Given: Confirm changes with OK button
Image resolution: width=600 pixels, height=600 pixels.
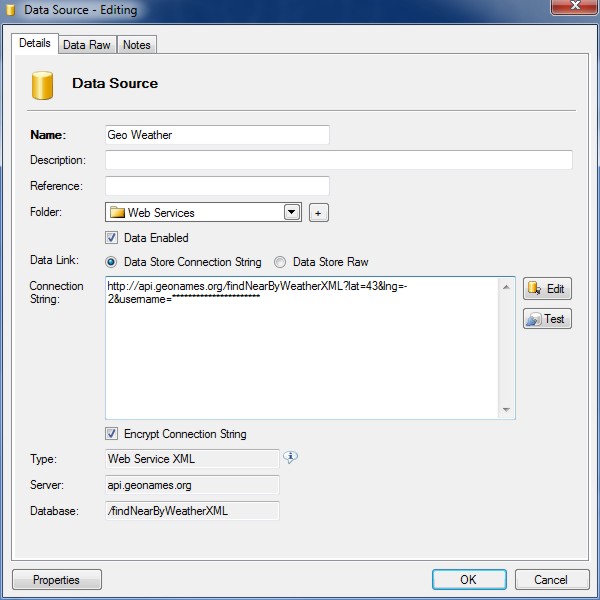Looking at the screenshot, I should click(468, 580).
